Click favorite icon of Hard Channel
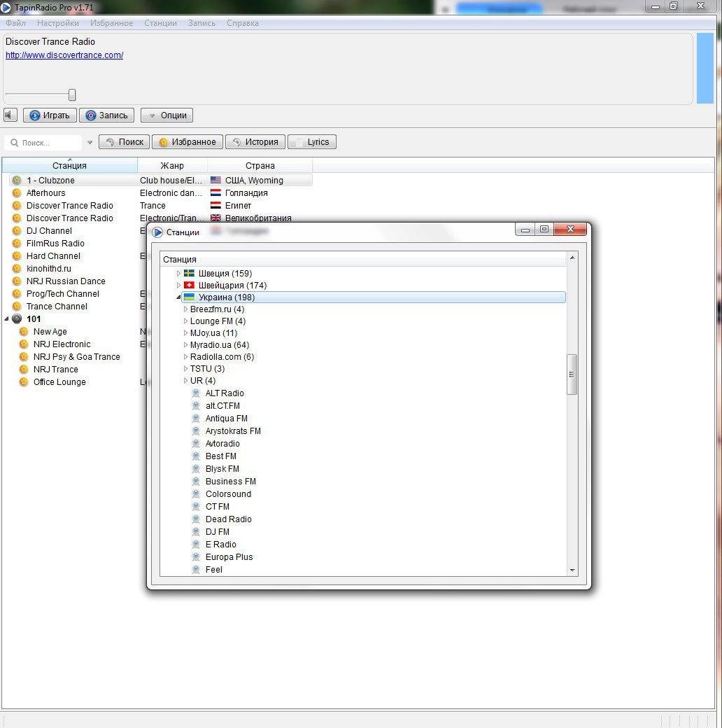This screenshot has height=728, width=722. pyautogui.click(x=17, y=255)
